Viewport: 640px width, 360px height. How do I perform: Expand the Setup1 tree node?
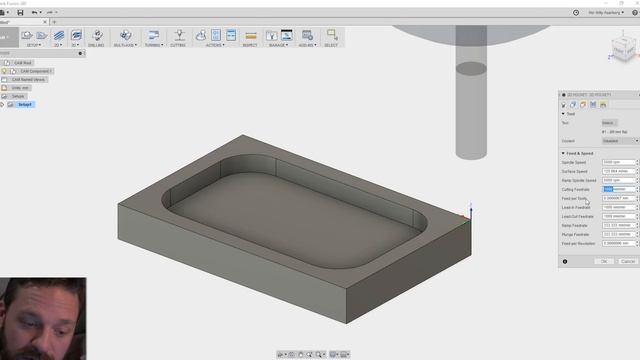pos(2,105)
